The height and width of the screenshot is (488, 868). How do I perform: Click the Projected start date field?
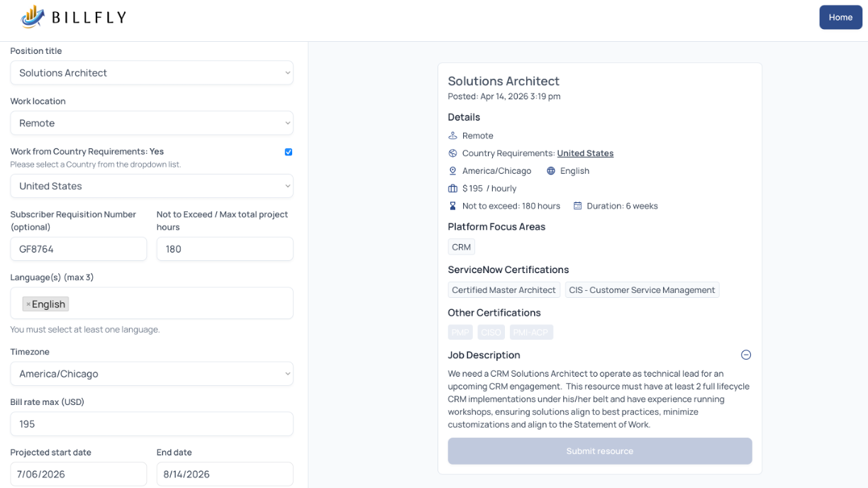(x=78, y=474)
